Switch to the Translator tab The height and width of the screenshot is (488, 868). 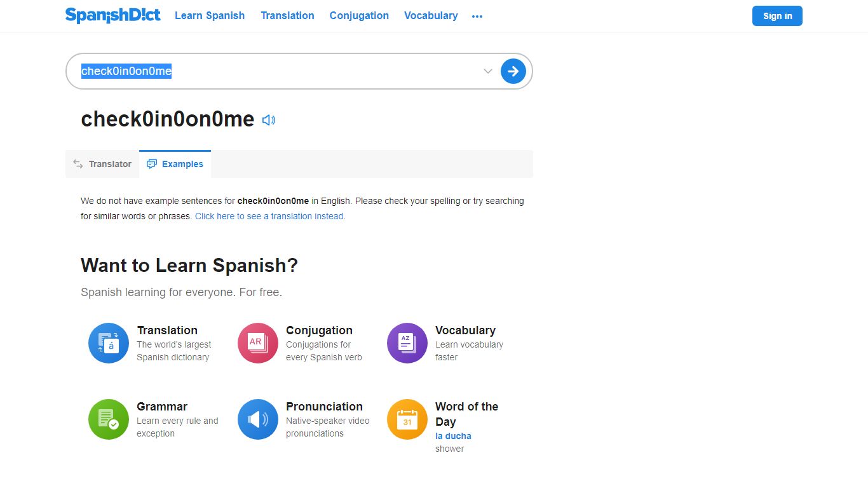[x=102, y=164]
